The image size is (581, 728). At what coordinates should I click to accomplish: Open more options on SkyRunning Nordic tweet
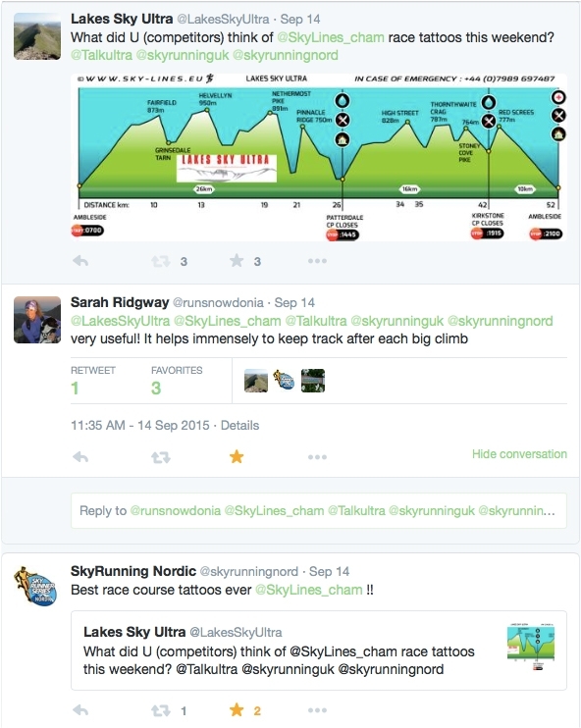(317, 710)
